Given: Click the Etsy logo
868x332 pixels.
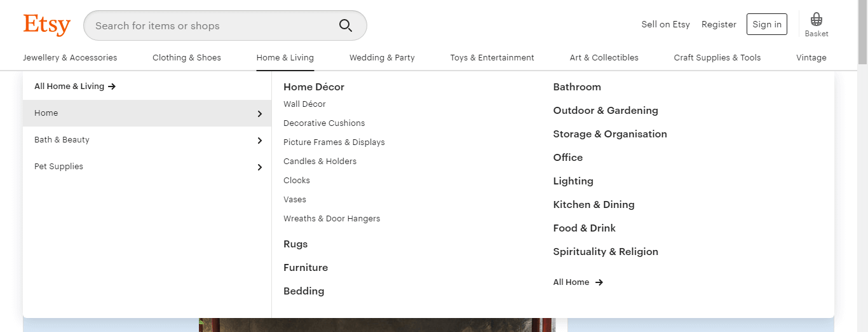Looking at the screenshot, I should click(x=47, y=25).
